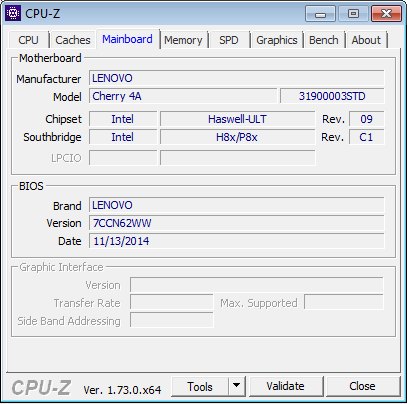Click the BIOS Brand LENOVO field
This screenshot has height=404, width=407.
(x=237, y=205)
